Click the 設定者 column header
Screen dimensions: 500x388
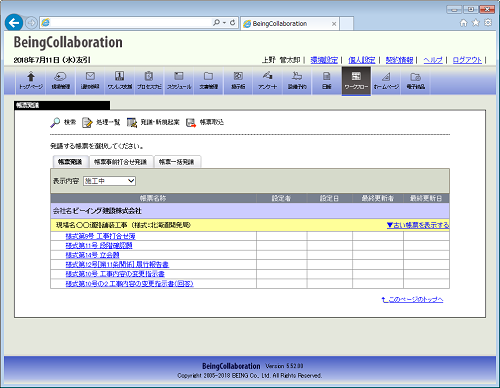pyautogui.click(x=281, y=198)
